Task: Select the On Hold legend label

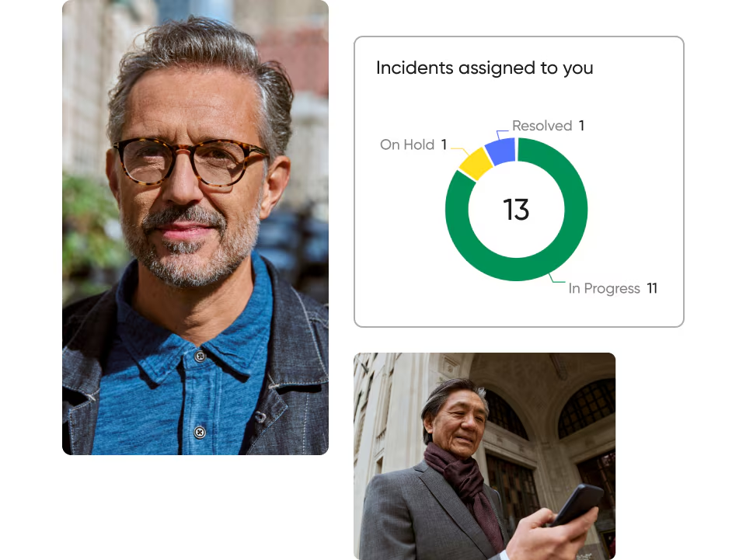Action: (x=407, y=144)
